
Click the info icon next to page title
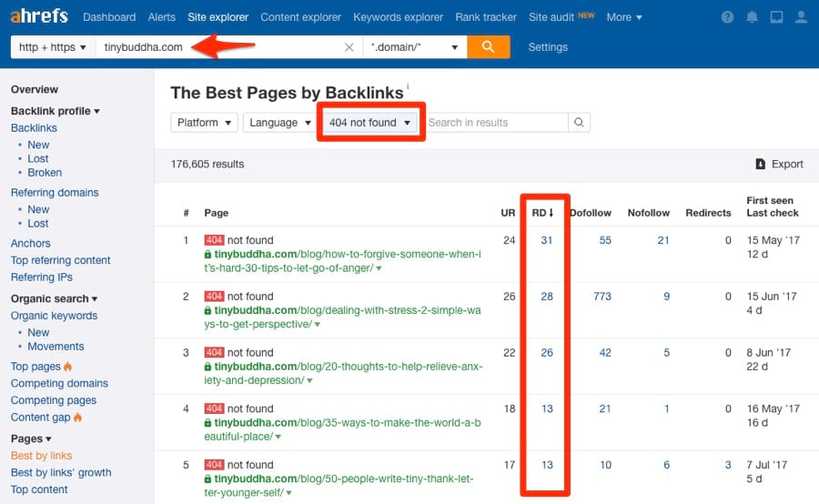pos(408,86)
